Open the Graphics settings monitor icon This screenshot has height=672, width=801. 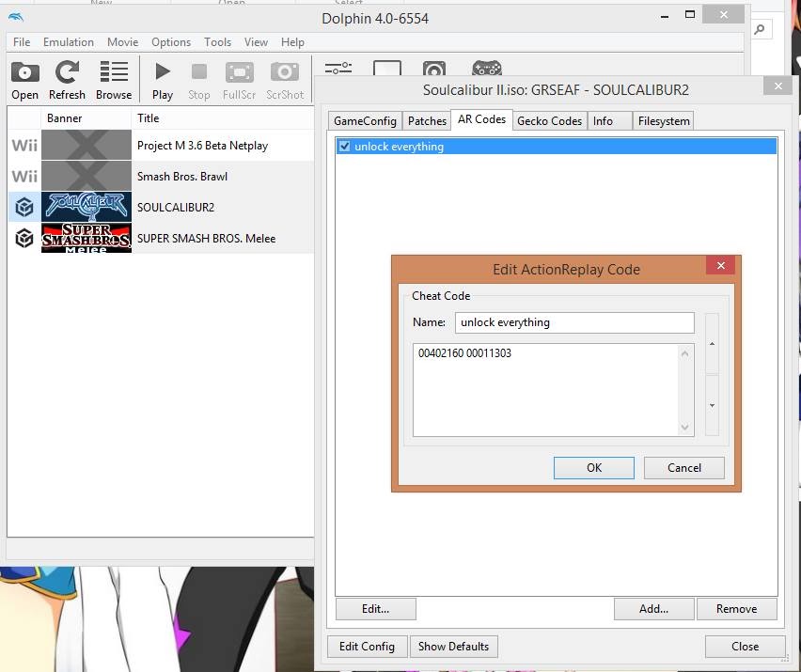(387, 68)
